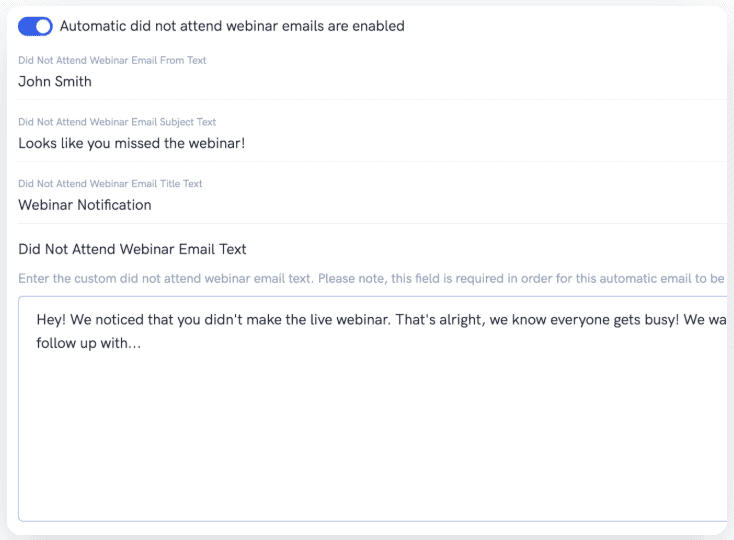
Task: Click the "Did Not Attend Webinar Email Subject Text" label
Action: (x=116, y=122)
